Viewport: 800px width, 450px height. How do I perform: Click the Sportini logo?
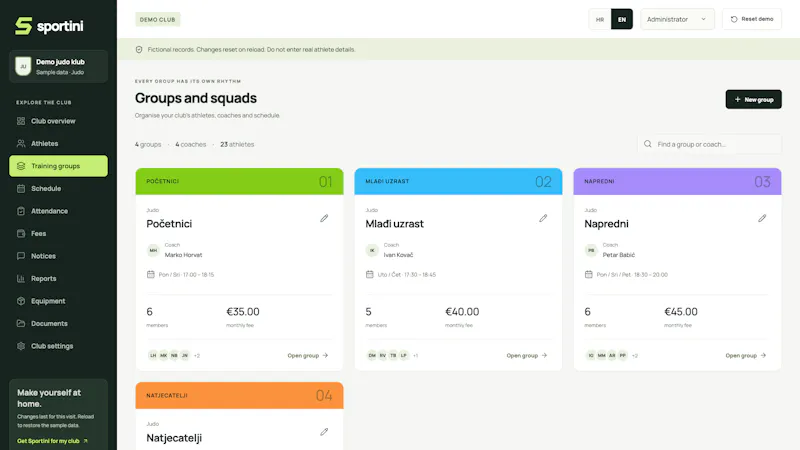pos(49,26)
